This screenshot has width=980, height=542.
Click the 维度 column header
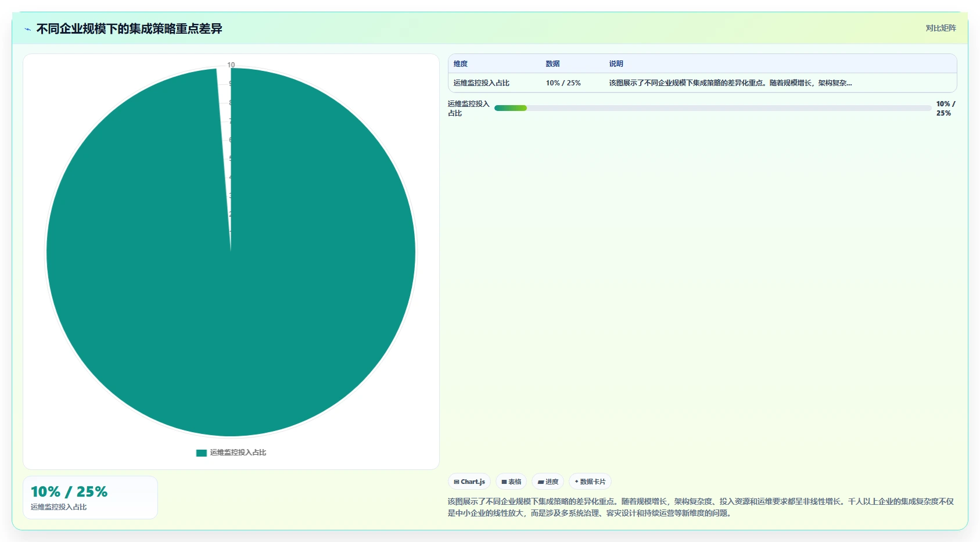[461, 64]
